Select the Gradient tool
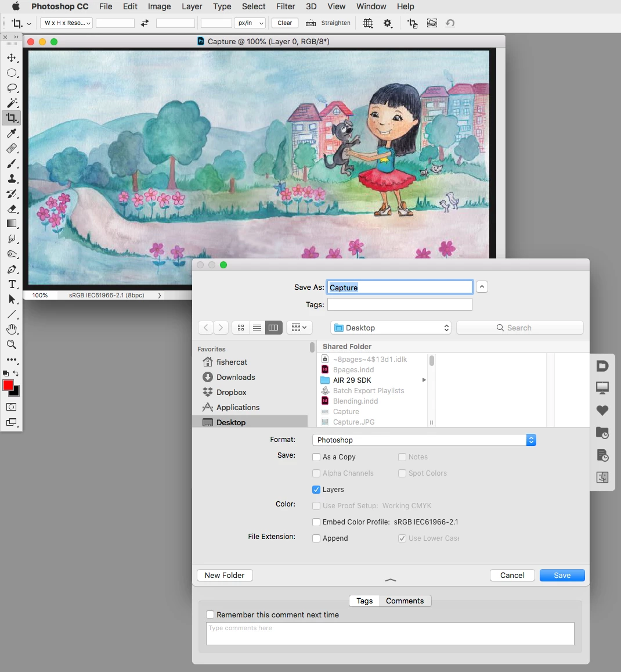The height and width of the screenshot is (672, 621). click(x=11, y=224)
